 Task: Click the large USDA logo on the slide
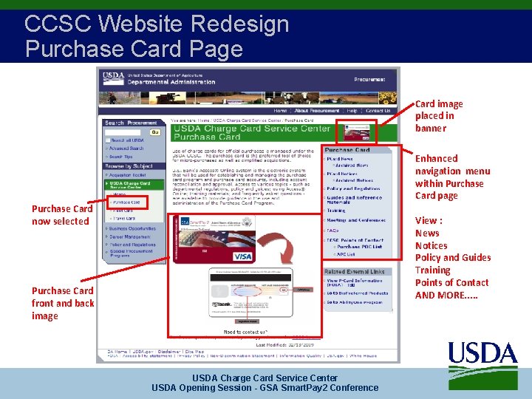[482, 366]
